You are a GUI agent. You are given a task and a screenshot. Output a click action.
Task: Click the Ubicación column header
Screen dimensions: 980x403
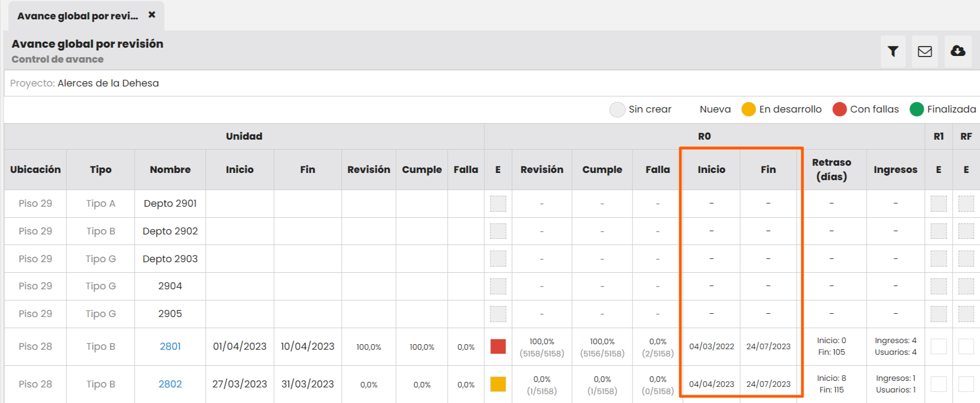36,170
